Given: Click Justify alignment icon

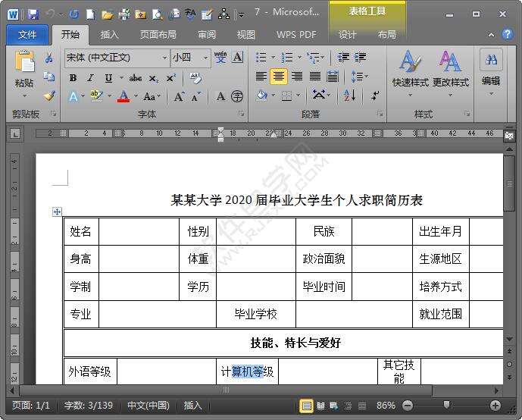Looking at the screenshot, I should (315, 77).
